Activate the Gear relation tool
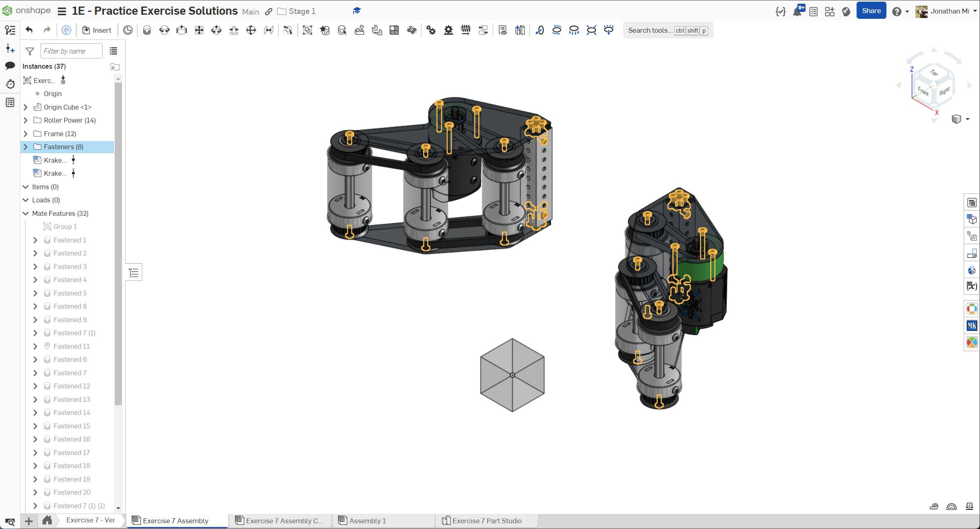Image resolution: width=980 pixels, height=529 pixels. pos(431,30)
